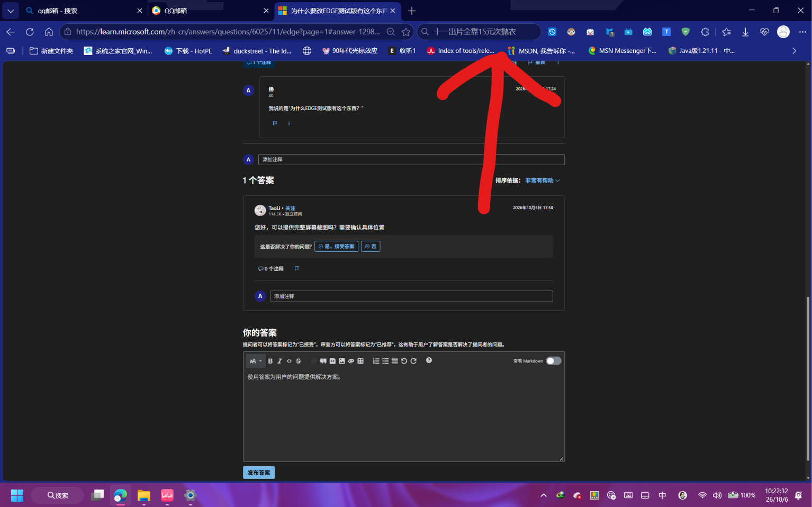
Task: Toggle the 查看 Markdown switch
Action: pyautogui.click(x=554, y=361)
